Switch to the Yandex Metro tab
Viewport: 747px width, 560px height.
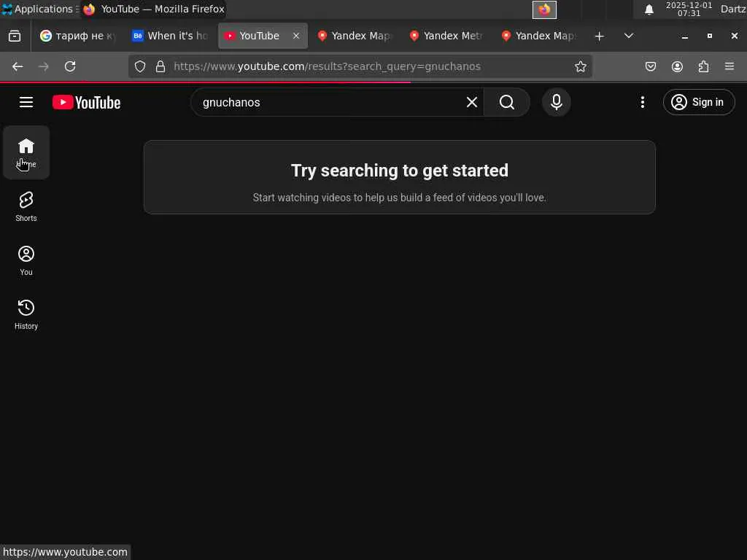coord(446,36)
